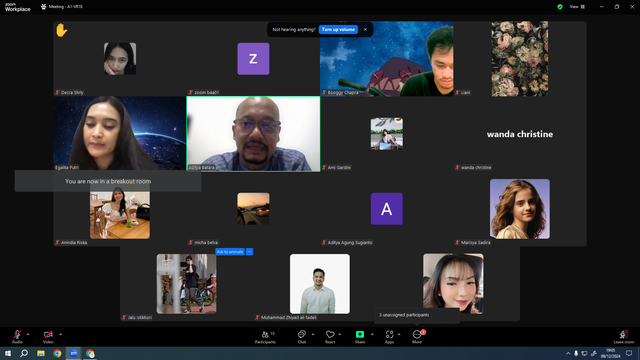
Task: Click the raised hand emoji icon
Action: click(62, 30)
